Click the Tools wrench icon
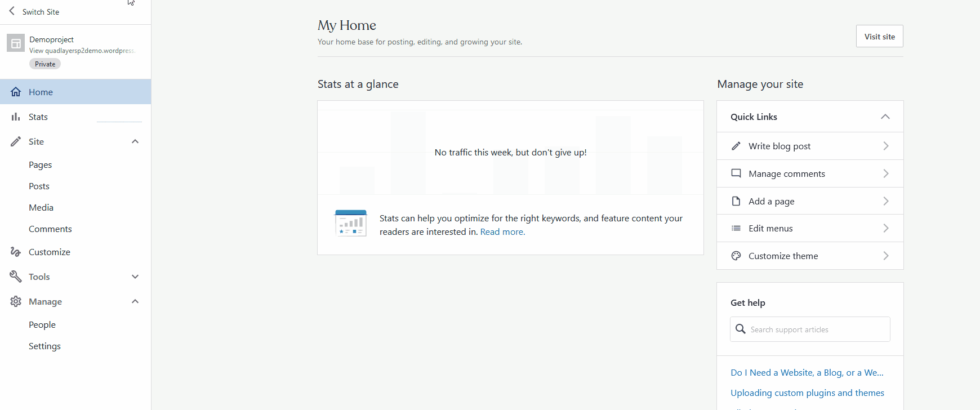 coord(16,277)
